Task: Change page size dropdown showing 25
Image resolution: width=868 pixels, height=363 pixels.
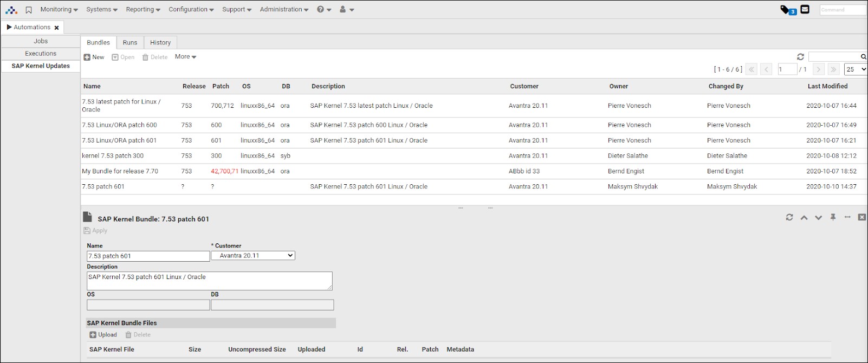Action: click(855, 69)
